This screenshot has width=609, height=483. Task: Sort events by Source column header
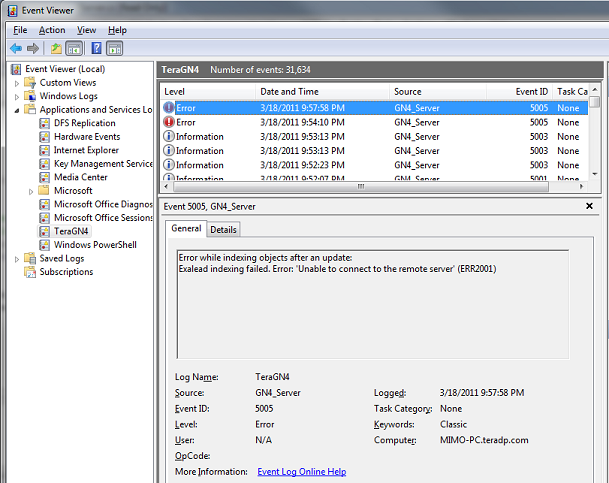(438, 92)
